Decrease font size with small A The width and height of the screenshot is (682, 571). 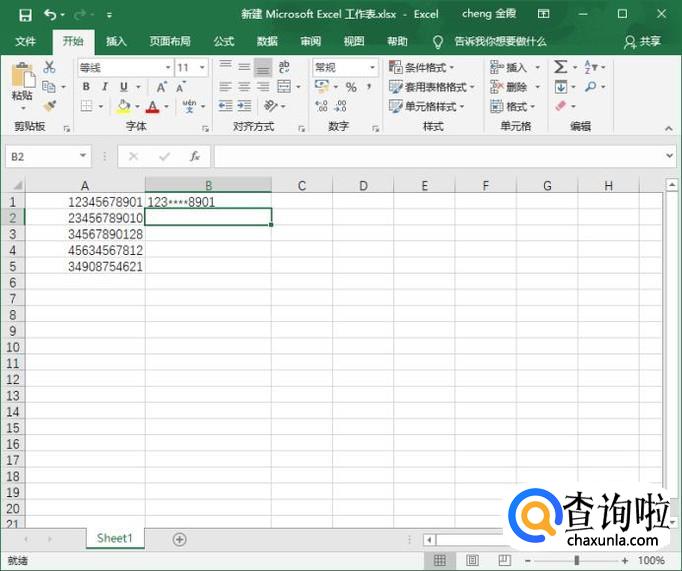point(181,87)
